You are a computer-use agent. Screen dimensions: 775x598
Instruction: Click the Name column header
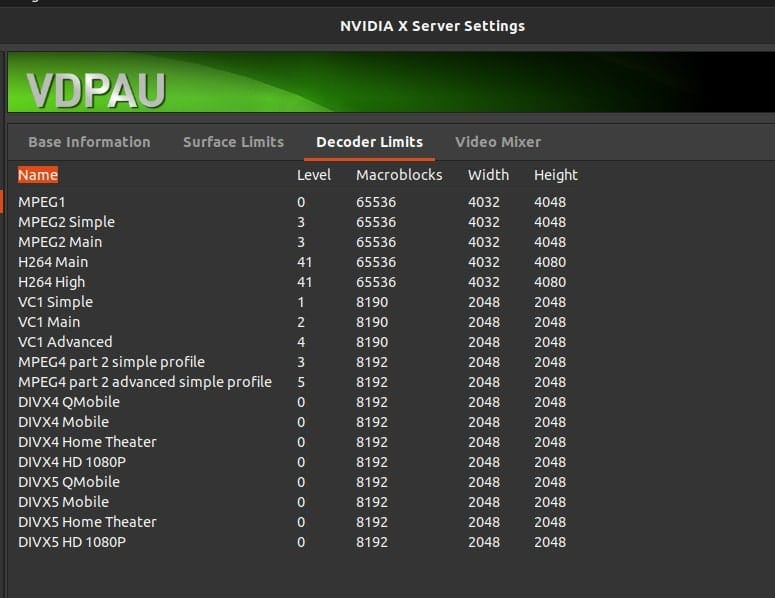[38, 175]
